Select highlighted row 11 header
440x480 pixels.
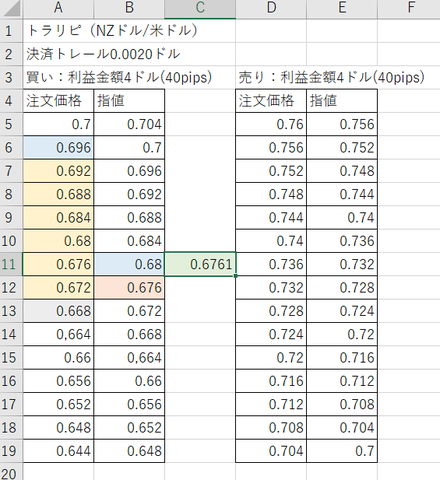click(11, 264)
